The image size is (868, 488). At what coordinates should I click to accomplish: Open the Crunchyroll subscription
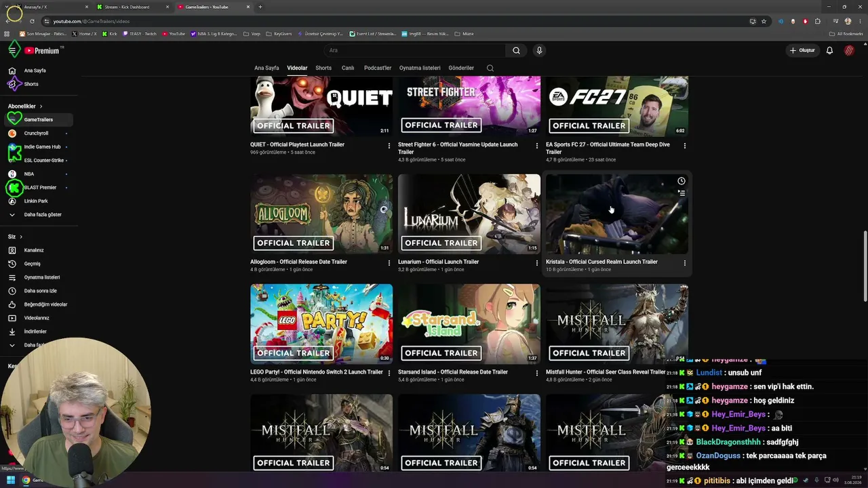pos(39,134)
